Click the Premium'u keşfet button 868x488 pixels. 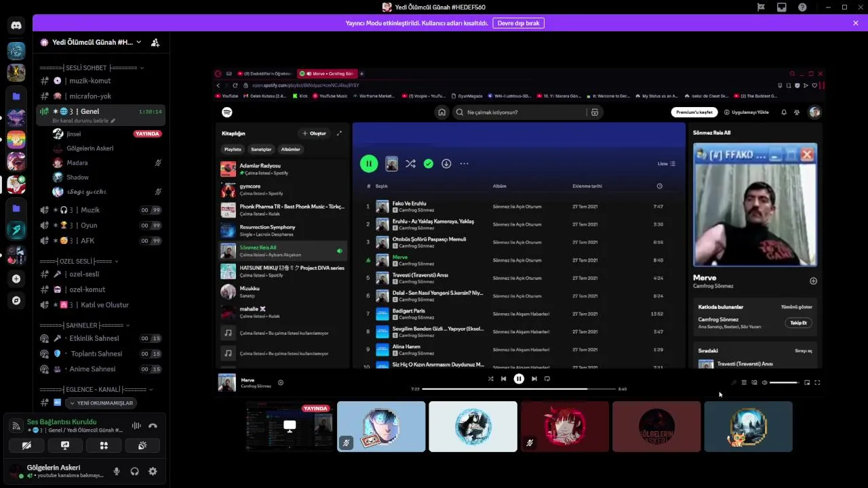click(694, 113)
